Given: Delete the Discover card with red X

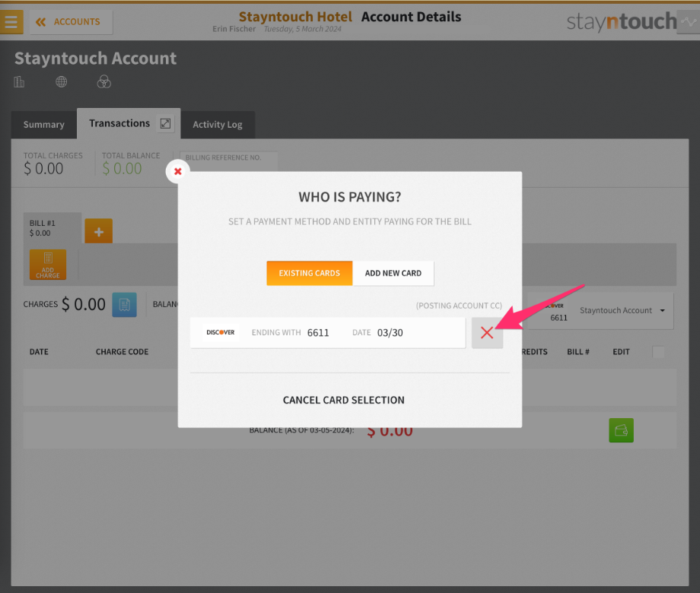Looking at the screenshot, I should coord(487,332).
